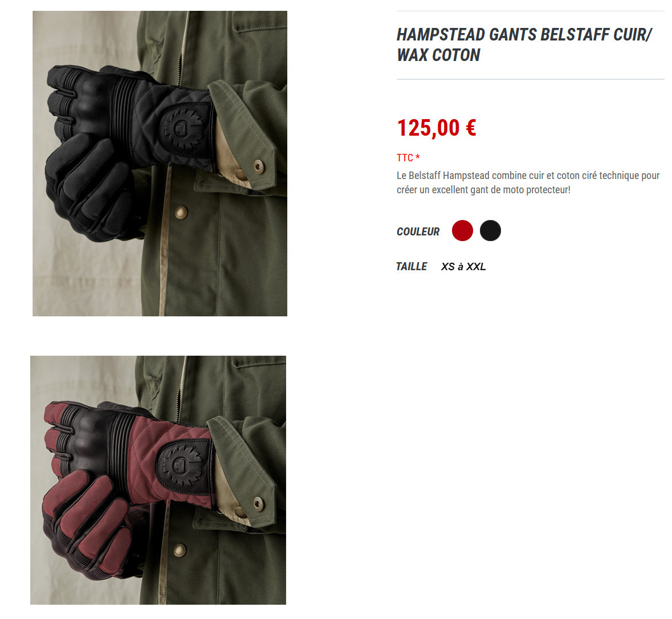Select the red color swatch
The image size is (672, 619).
(462, 231)
